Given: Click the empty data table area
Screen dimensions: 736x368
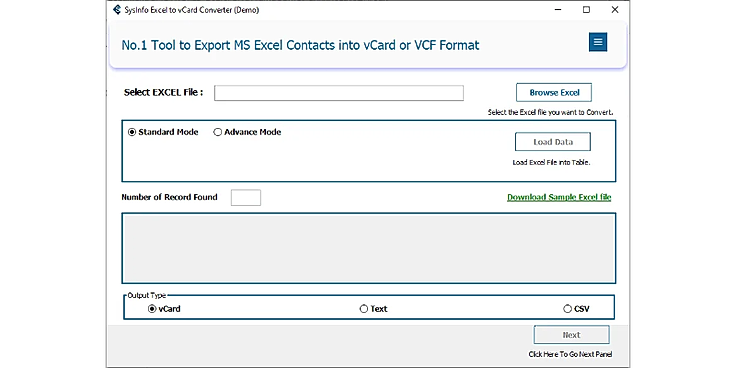Looking at the screenshot, I should pyautogui.click(x=368, y=248).
